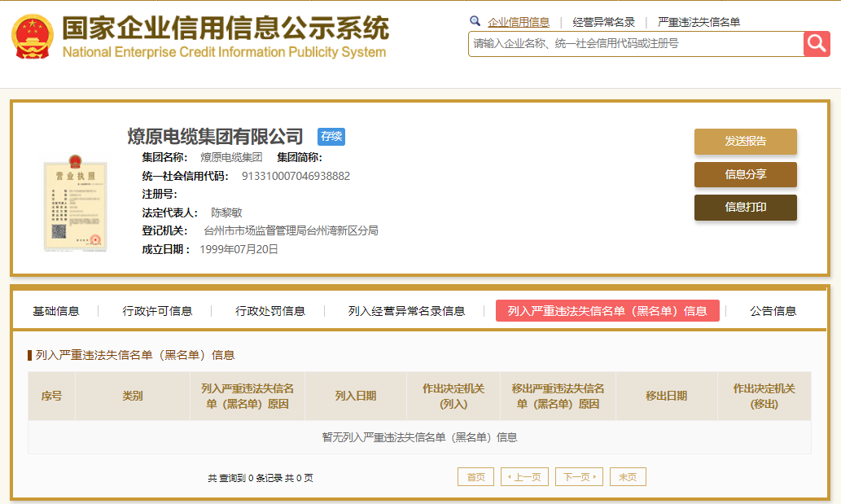Open the 列入经营异常名录信息 tab
The image size is (841, 504).
click(406, 311)
